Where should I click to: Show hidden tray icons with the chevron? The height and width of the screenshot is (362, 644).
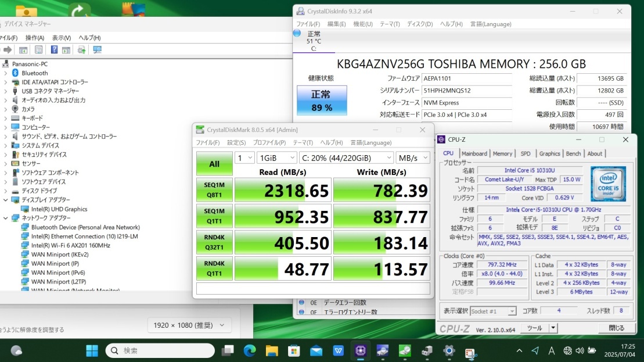pos(519,350)
